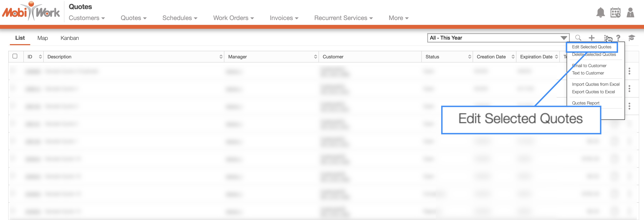Viewport: 644px width, 220px height.
Task: Select Edit Selected Quotes menu item
Action: (592, 47)
